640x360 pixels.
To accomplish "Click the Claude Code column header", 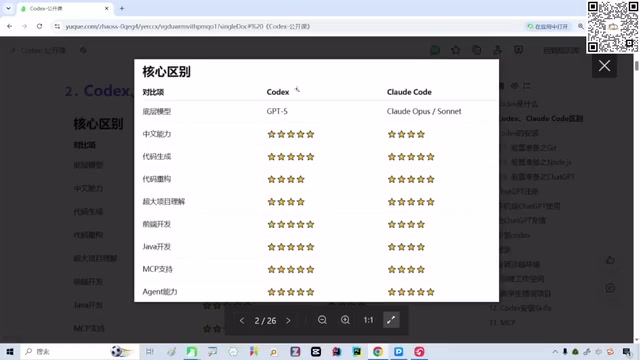I will 409,92.
